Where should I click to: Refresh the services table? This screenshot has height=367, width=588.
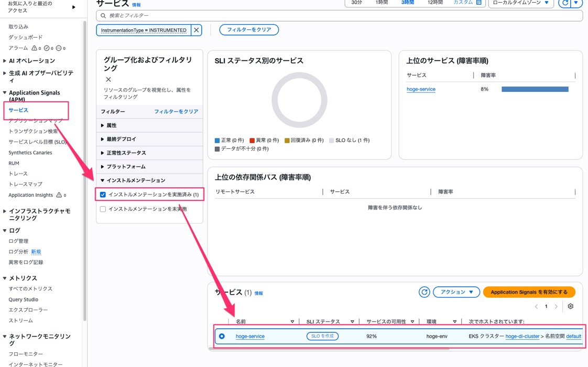[x=424, y=292]
